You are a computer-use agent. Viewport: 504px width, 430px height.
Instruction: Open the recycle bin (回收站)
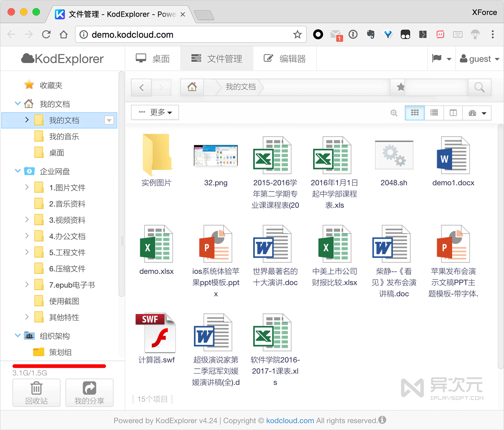(x=36, y=393)
